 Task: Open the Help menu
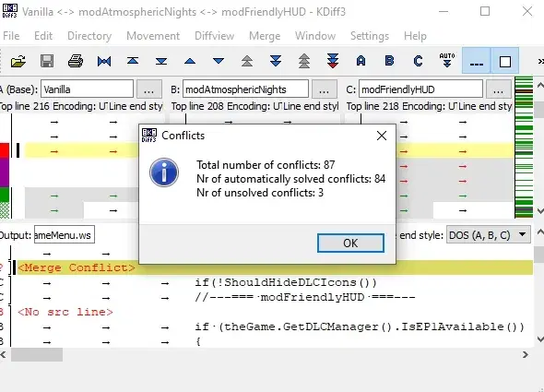click(x=415, y=36)
